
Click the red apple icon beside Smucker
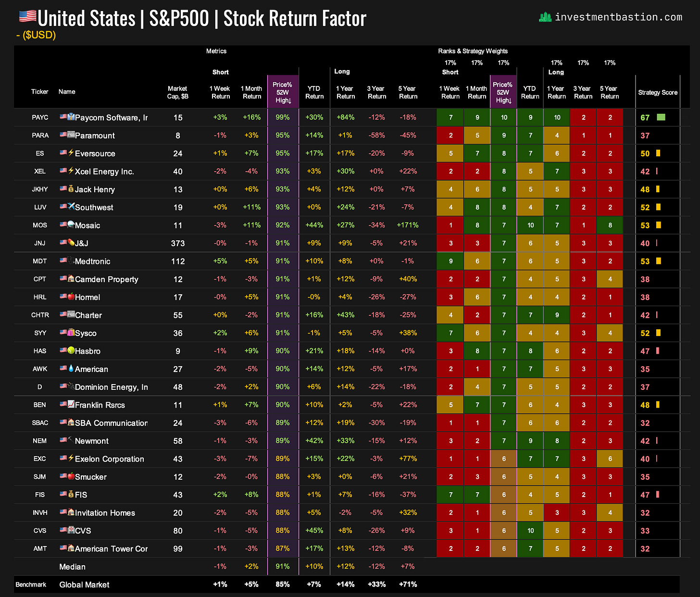coord(71,476)
